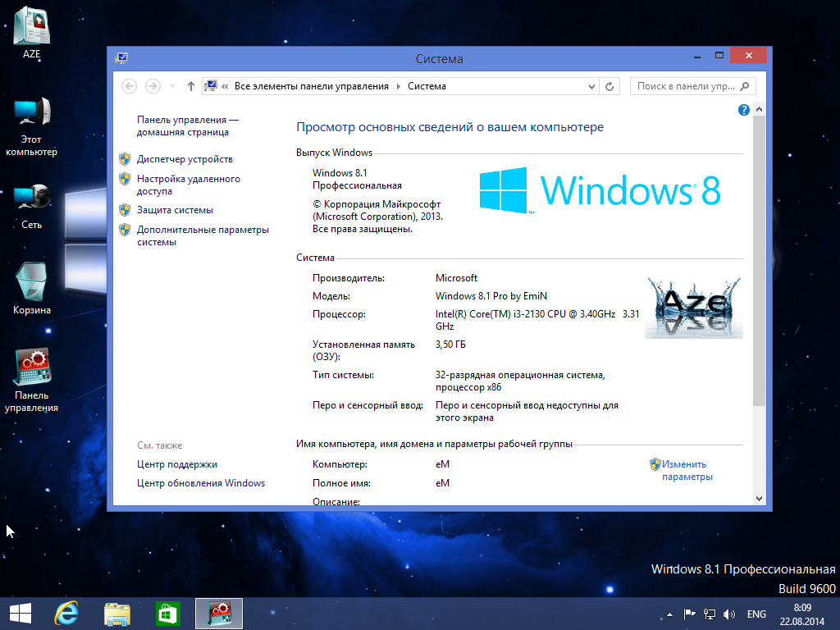This screenshot has width=840, height=630.
Task: Open Панель управления домашняя страница link
Action: (x=188, y=126)
